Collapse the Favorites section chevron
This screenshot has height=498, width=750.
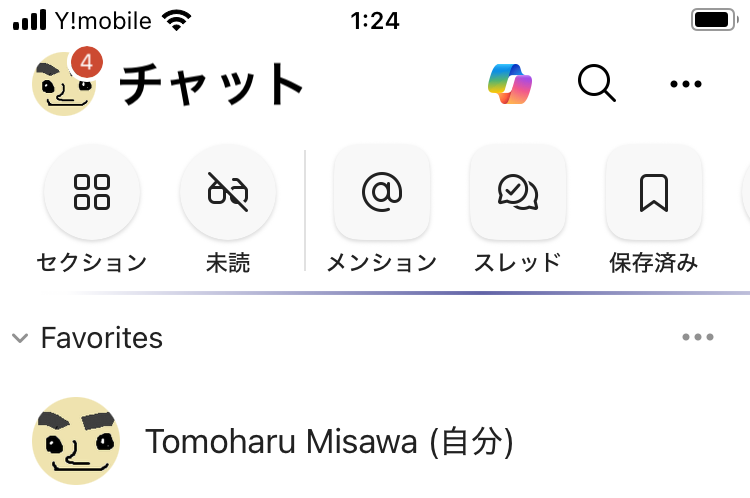point(20,338)
